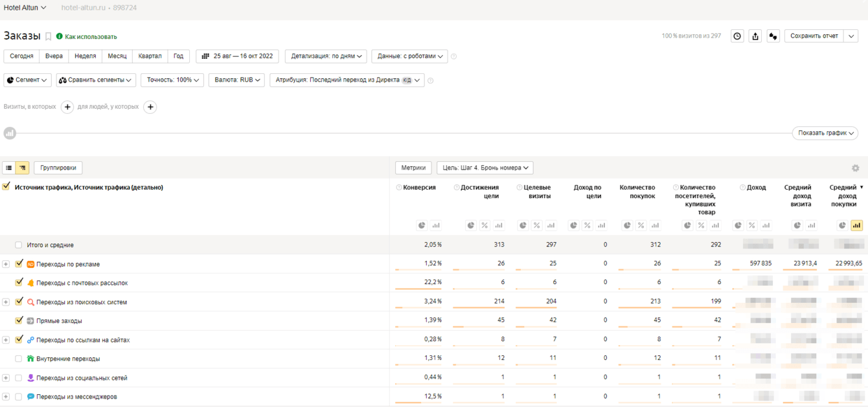This screenshot has height=411, width=868.
Task: Click the export report share icon
Action: point(755,36)
